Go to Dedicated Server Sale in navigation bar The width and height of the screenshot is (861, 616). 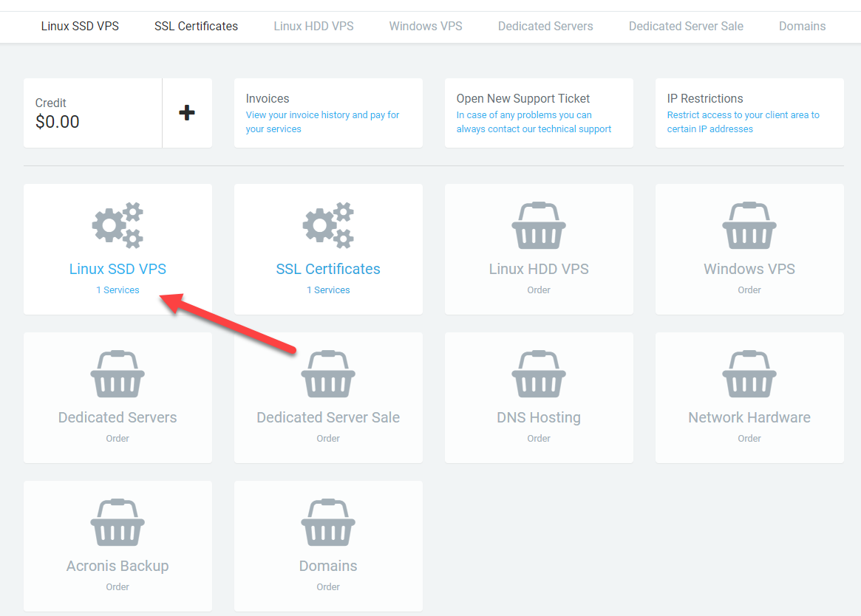[686, 27]
